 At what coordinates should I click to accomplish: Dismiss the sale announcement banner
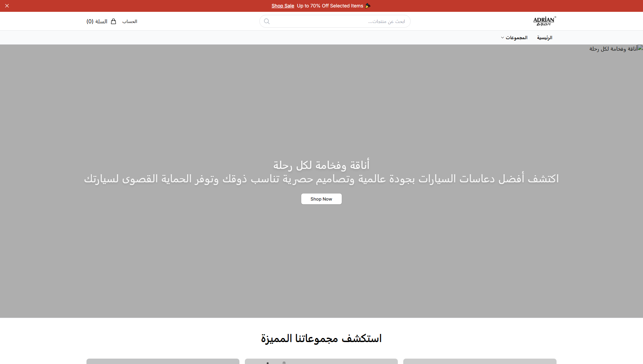point(7,6)
